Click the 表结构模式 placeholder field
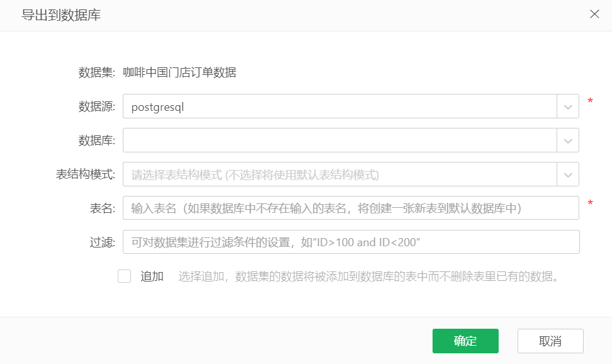The image size is (612, 364). 339,174
